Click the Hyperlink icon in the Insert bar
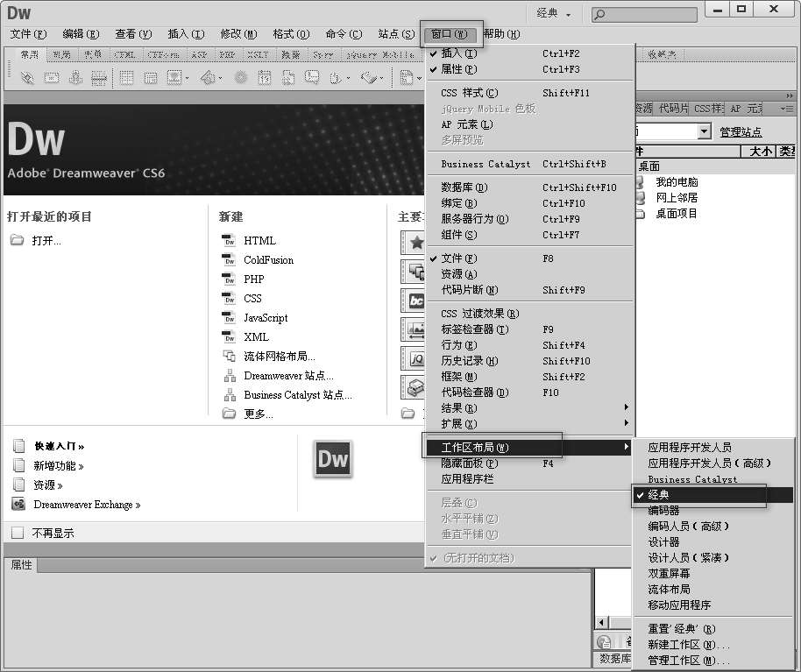Screen dimensions: 801x672 (27, 78)
